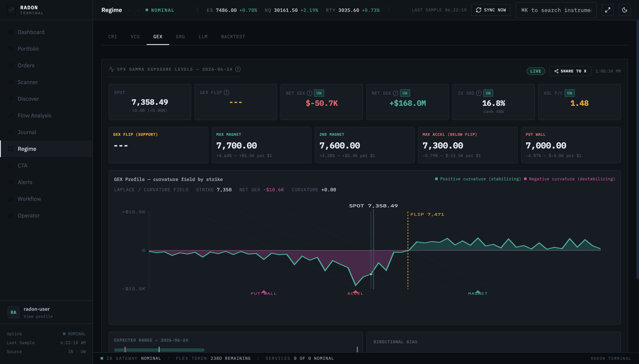
Task: Click the RA user avatar
Action: 14,312
